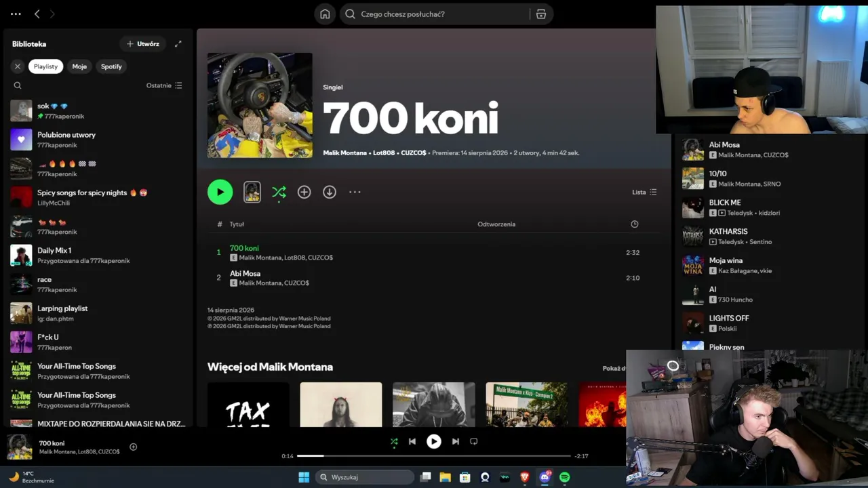This screenshot has width=868, height=488.
Task: Open the 'Polubione utwory' playlist
Action: point(98,140)
